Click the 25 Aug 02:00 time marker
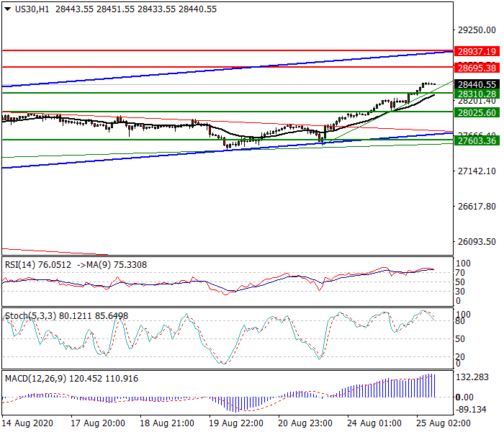The image size is (504, 432). pyautogui.click(x=444, y=423)
